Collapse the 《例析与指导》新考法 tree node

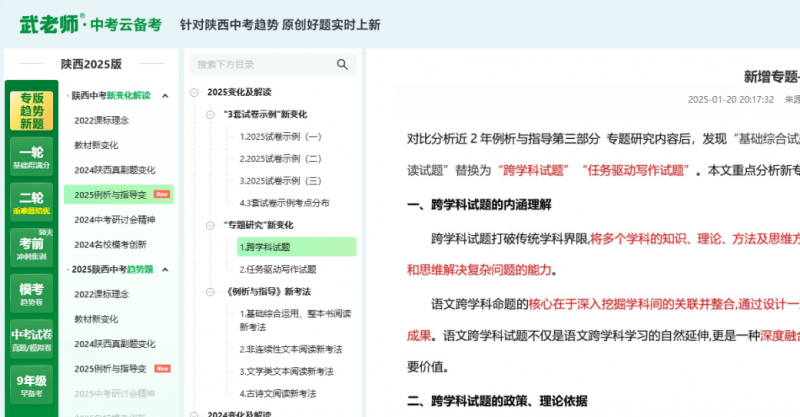pyautogui.click(x=209, y=292)
